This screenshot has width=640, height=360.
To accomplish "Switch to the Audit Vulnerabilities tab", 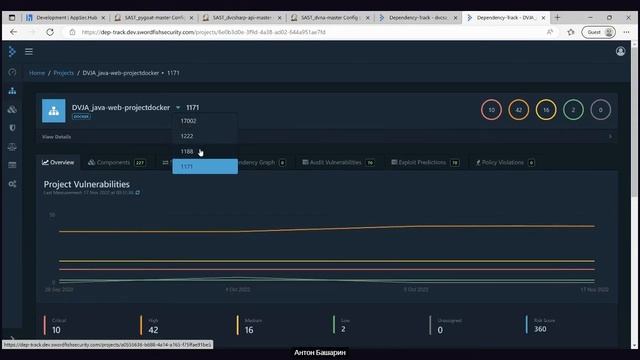I will click(x=338, y=162).
